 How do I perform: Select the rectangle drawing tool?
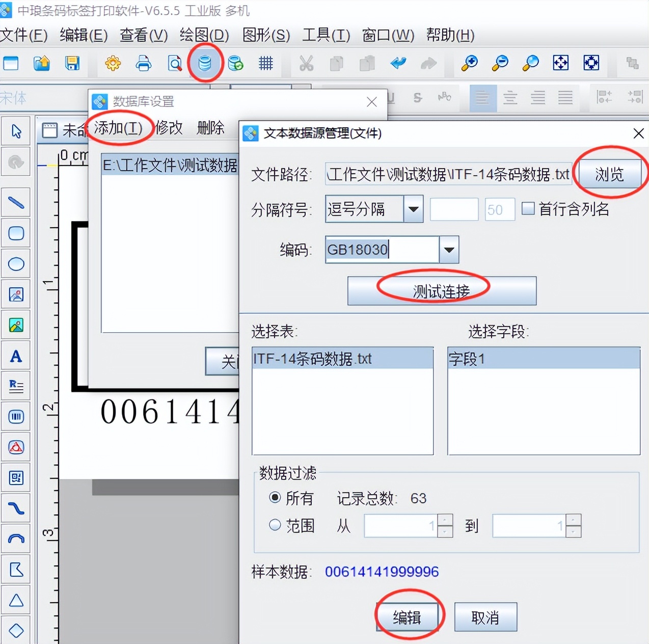pyautogui.click(x=16, y=233)
